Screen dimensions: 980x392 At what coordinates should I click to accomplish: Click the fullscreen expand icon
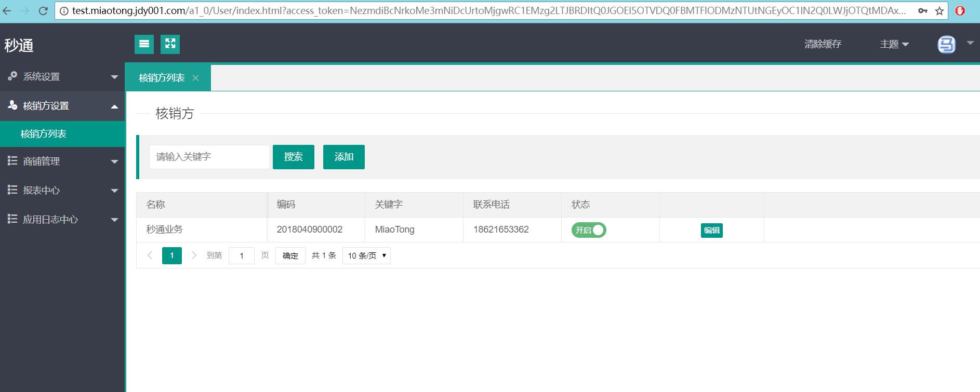[170, 44]
